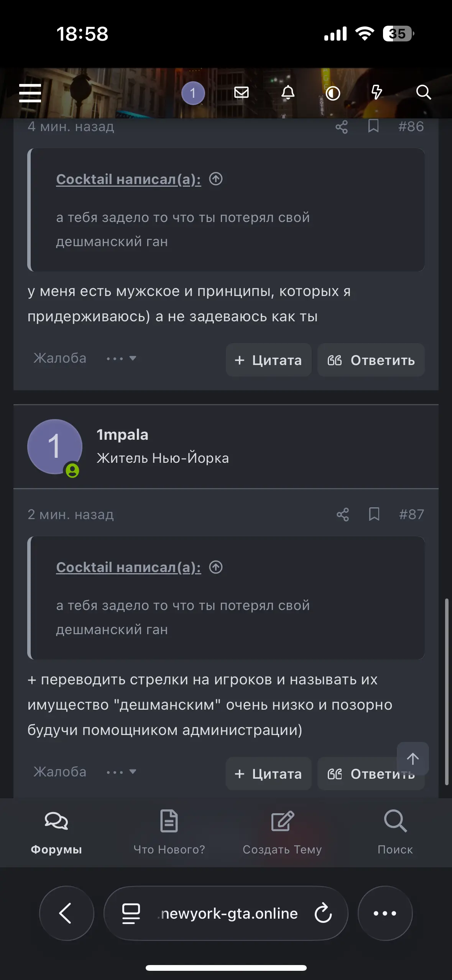
Task: Expand more options dropdown on post #87
Action: [x=122, y=772]
